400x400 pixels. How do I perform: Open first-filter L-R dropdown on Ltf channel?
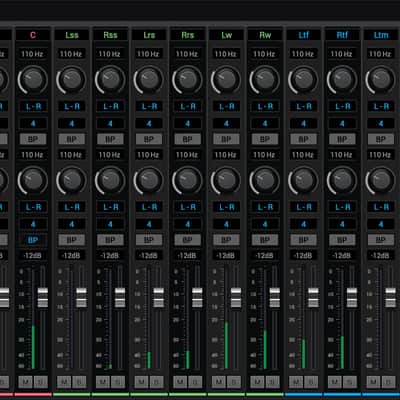pos(304,107)
